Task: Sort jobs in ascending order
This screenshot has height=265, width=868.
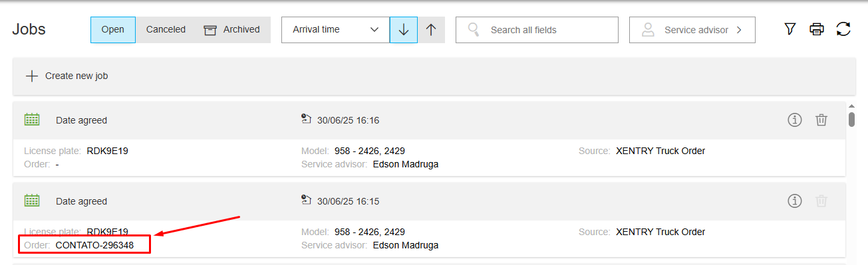Action: 431,30
